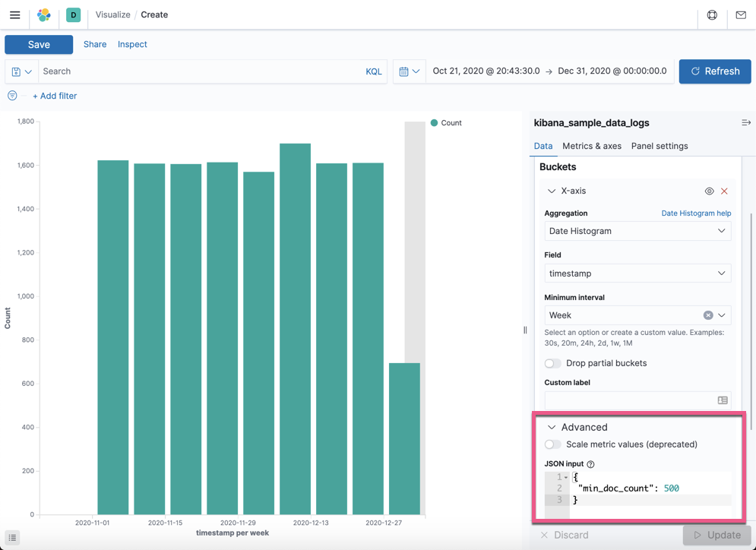The height and width of the screenshot is (550, 756).
Task: Toggle Drop partial buckets switch
Action: (552, 363)
